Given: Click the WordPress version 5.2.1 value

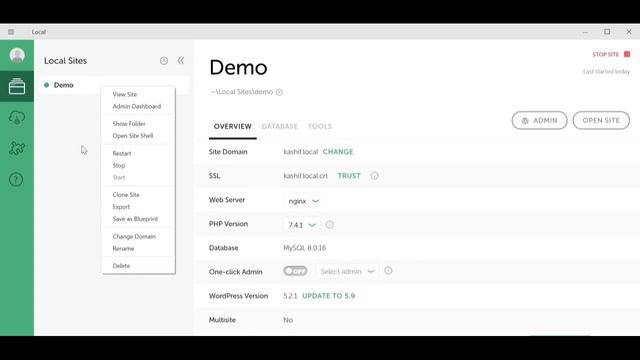Looking at the screenshot, I should [290, 296].
